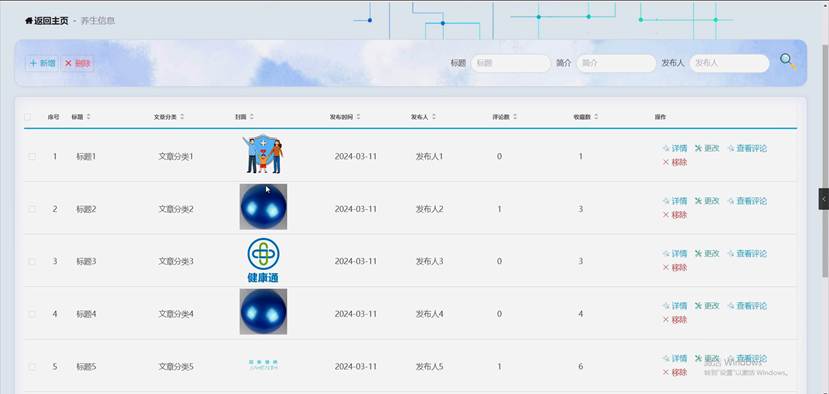Check the checkbox for row 2
The height and width of the screenshot is (394, 829).
pyautogui.click(x=32, y=209)
